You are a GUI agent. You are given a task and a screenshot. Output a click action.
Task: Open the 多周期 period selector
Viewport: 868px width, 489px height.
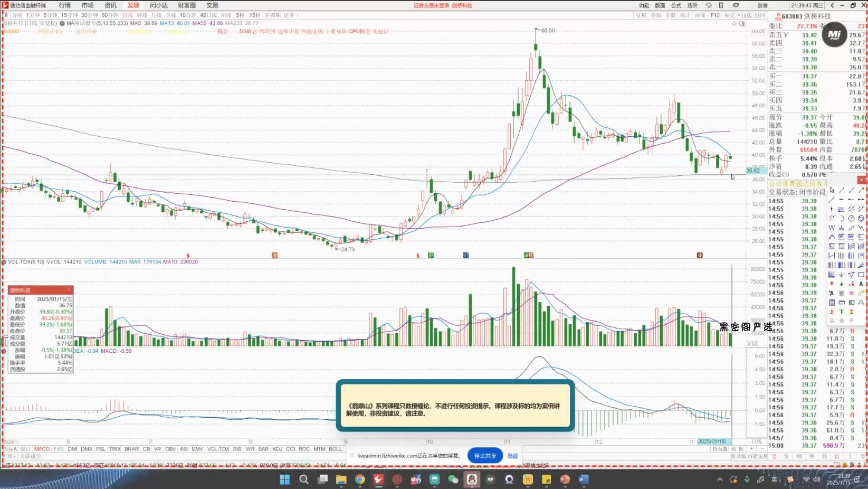pyautogui.click(x=272, y=15)
